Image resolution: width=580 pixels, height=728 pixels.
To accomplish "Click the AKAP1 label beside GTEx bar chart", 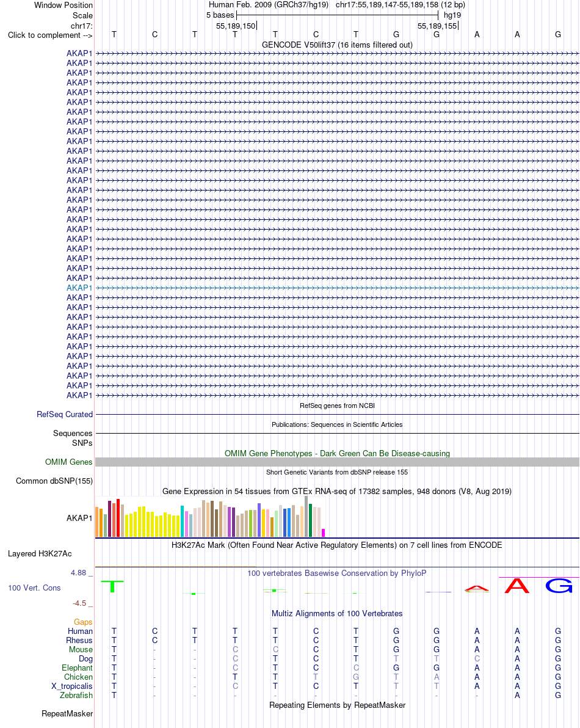I will click(x=79, y=518).
